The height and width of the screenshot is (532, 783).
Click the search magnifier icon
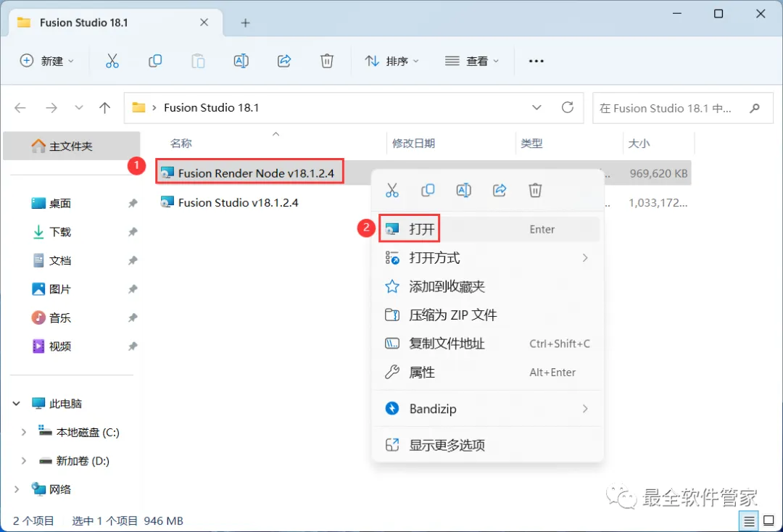coord(755,108)
